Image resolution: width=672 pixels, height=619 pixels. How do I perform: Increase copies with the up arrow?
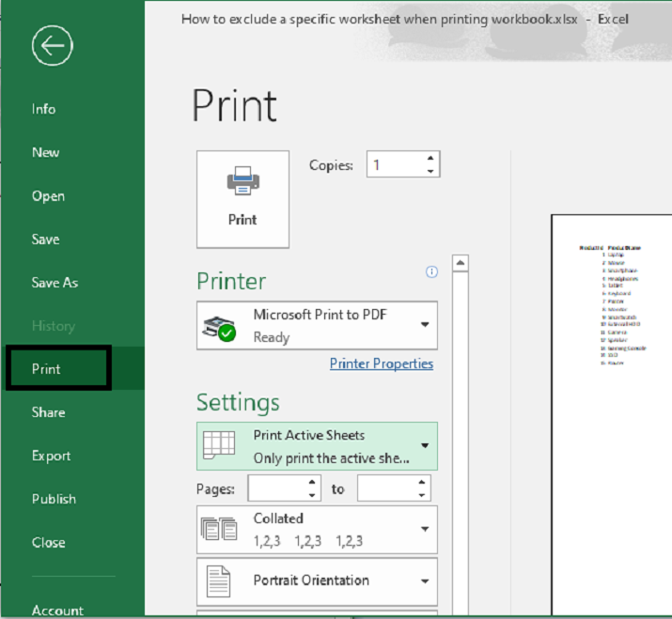click(430, 159)
